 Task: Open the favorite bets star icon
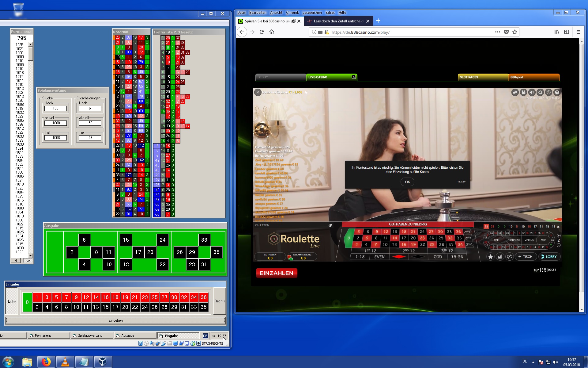tap(490, 257)
